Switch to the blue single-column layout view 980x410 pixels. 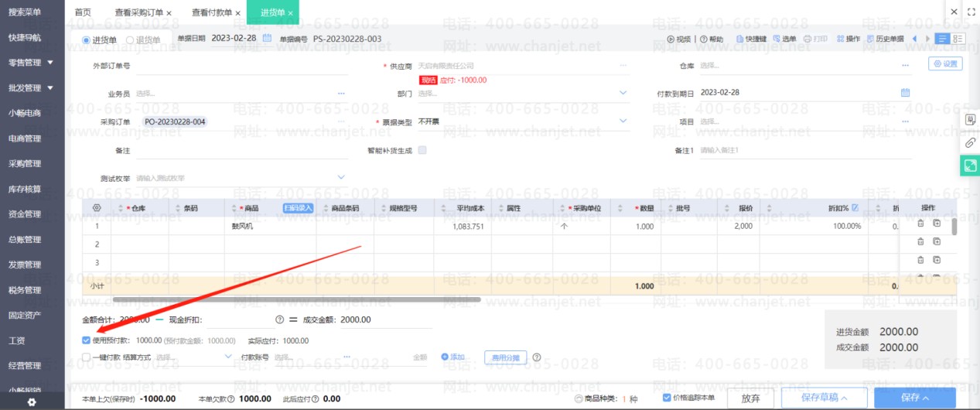(942, 39)
